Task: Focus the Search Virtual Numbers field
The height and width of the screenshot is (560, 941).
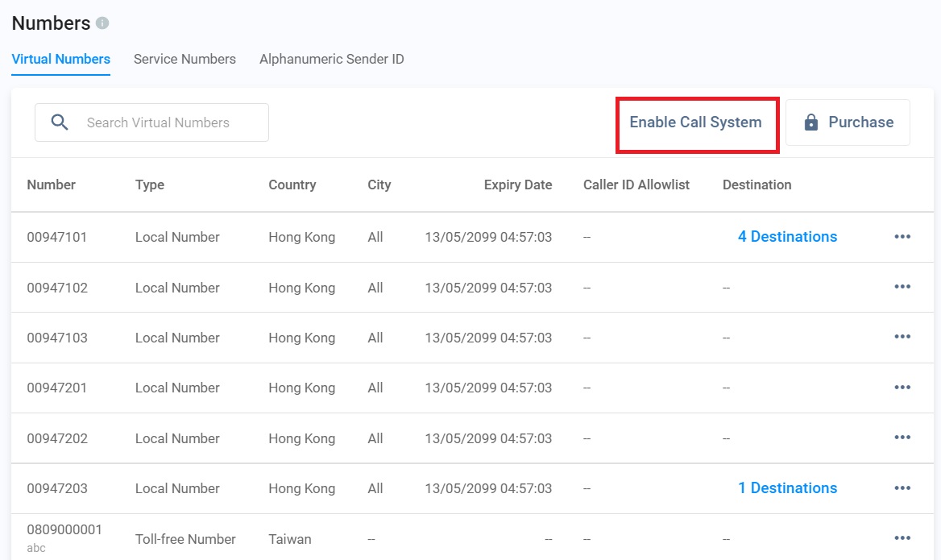Action: [169, 122]
